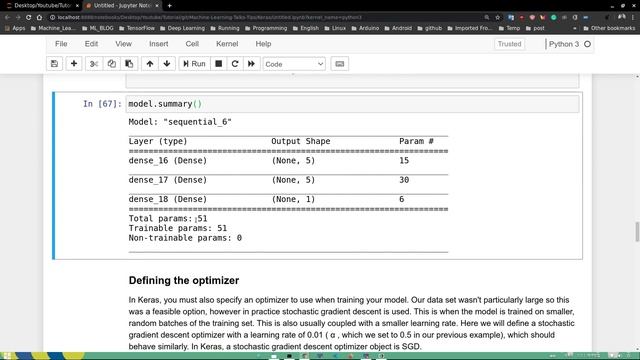Image resolution: width=640 pixels, height=360 pixels.
Task: Open the cell type dropdown showing Code
Action: coord(294,64)
